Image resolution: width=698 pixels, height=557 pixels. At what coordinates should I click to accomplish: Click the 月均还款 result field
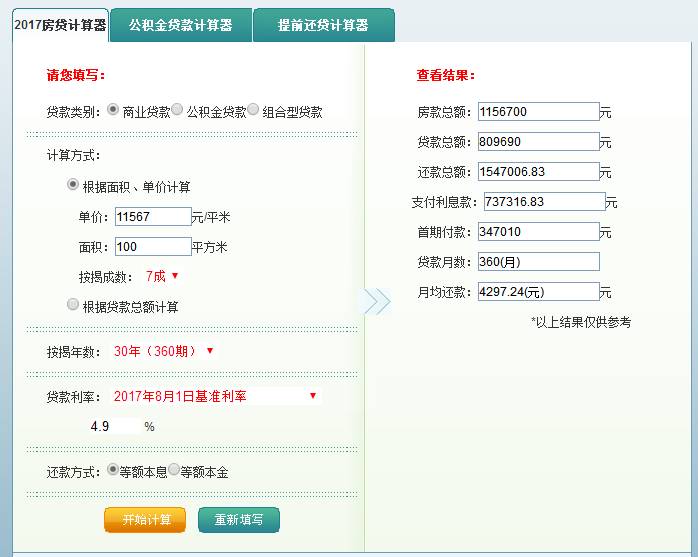coord(539,292)
